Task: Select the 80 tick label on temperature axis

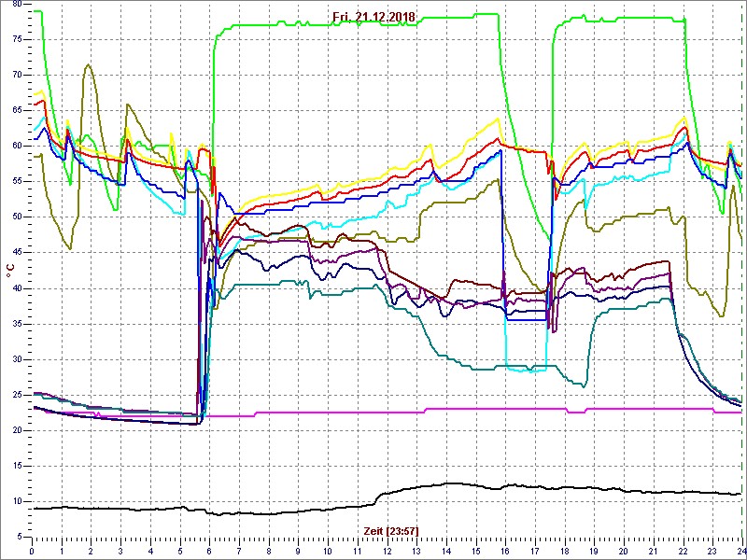Action: point(17,4)
